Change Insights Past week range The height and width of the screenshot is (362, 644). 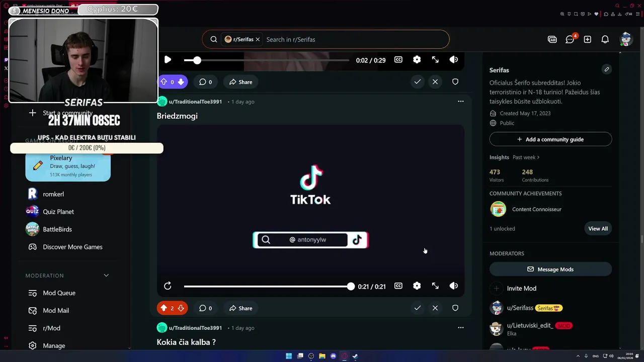click(x=526, y=157)
